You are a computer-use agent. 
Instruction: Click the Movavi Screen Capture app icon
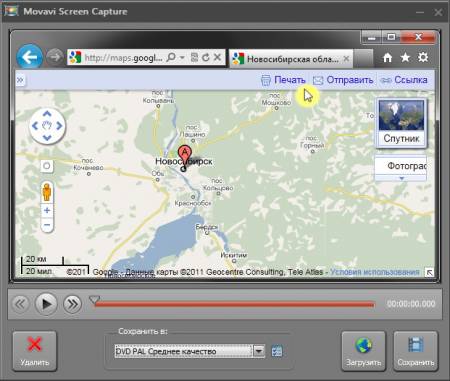click(11, 11)
